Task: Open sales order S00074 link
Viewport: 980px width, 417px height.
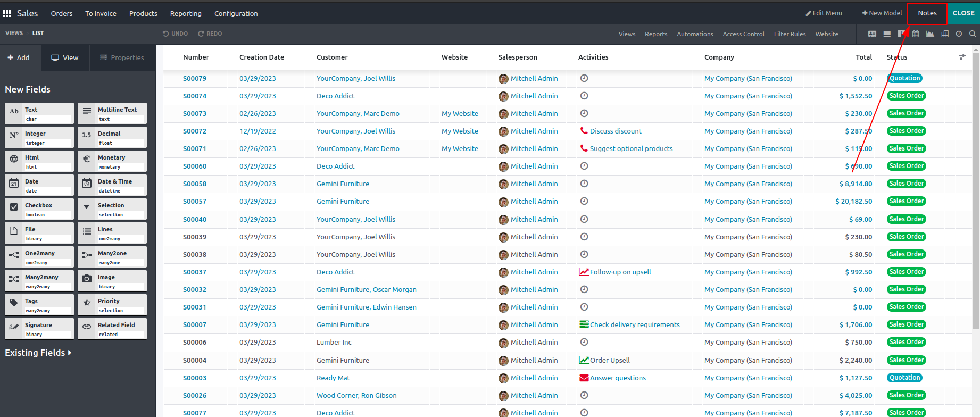Action: click(195, 96)
